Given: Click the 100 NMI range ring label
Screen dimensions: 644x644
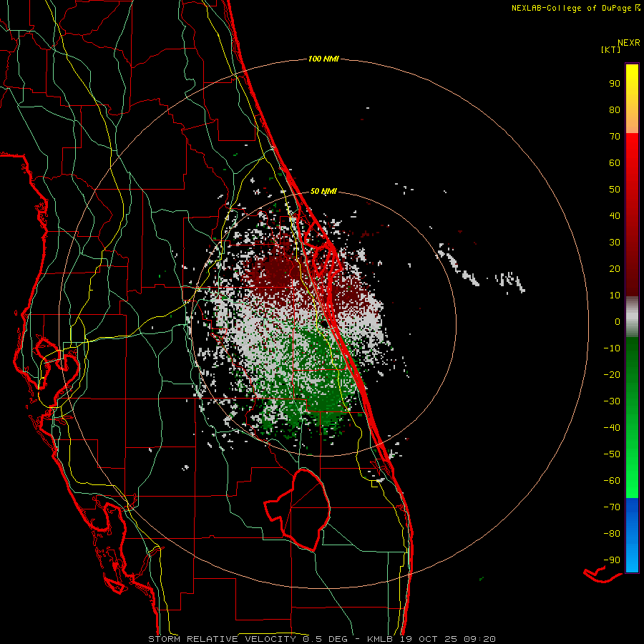Looking at the screenshot, I should (x=323, y=59).
